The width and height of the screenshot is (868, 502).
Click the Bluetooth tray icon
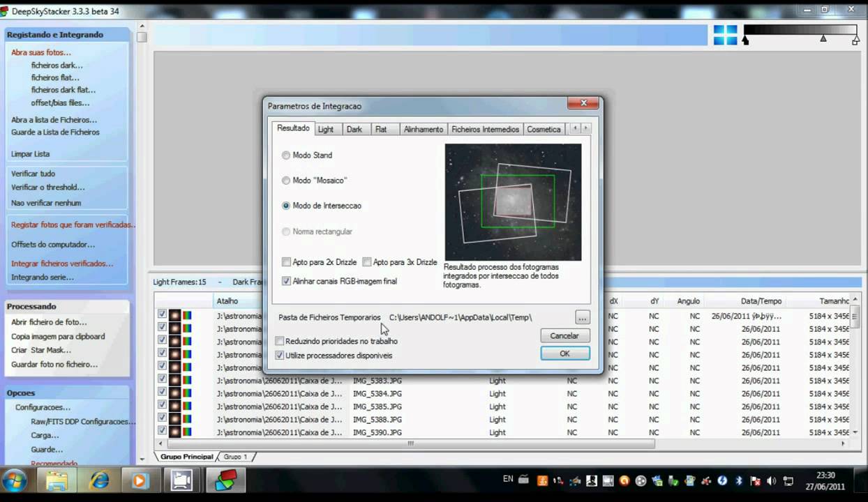click(739, 481)
